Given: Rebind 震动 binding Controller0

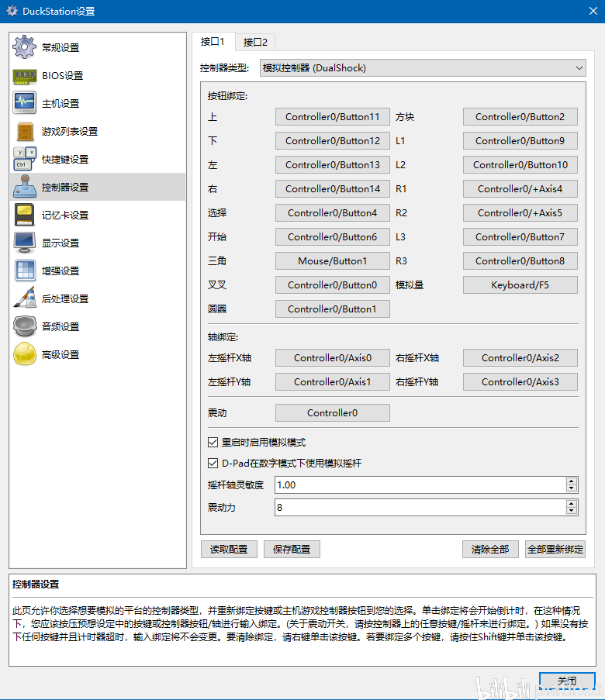Looking at the screenshot, I should tap(333, 413).
